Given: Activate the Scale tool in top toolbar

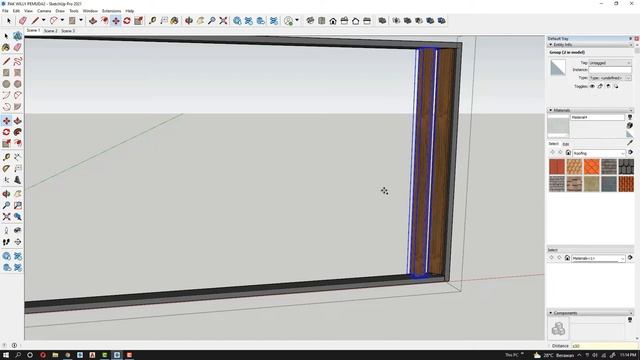Looking at the screenshot, I should coord(138,20).
